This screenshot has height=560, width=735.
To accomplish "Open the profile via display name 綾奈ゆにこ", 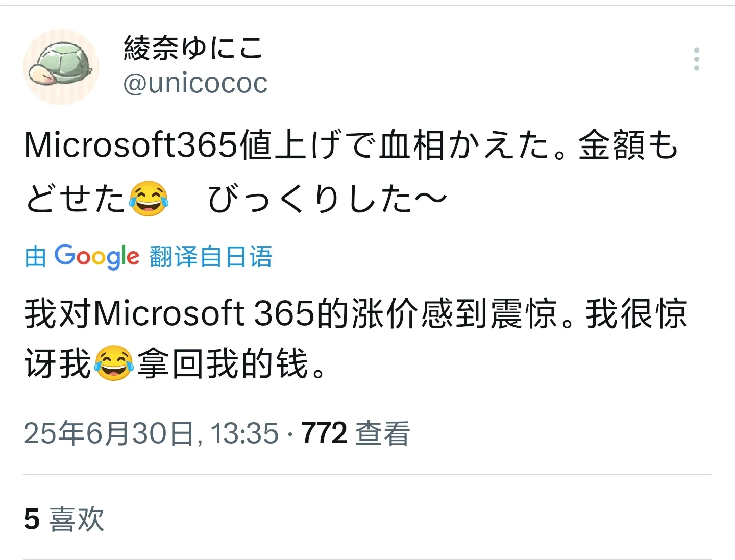I will (193, 49).
